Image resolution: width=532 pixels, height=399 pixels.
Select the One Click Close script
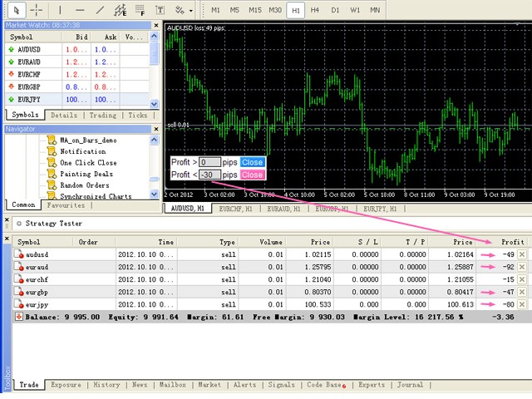[x=88, y=163]
